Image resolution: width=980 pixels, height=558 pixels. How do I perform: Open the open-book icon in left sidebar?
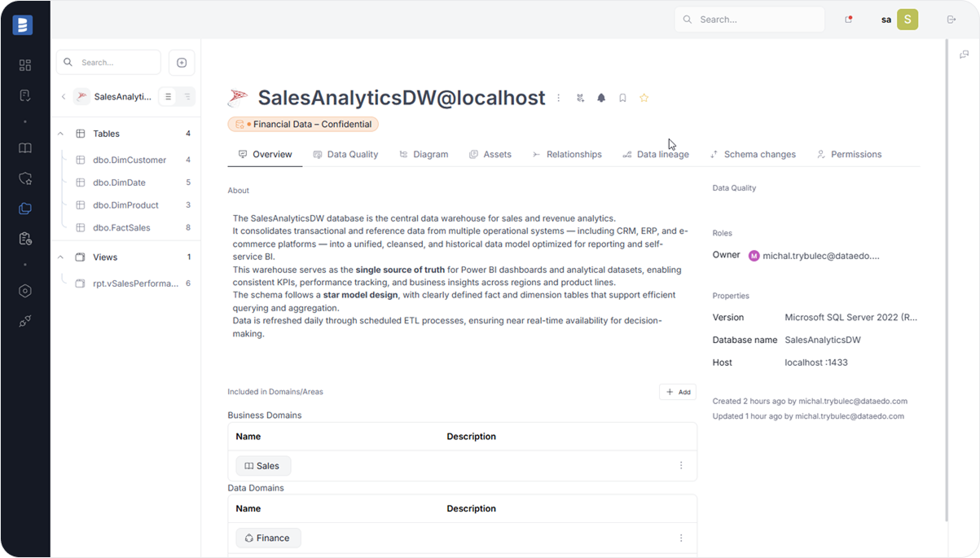tap(24, 148)
